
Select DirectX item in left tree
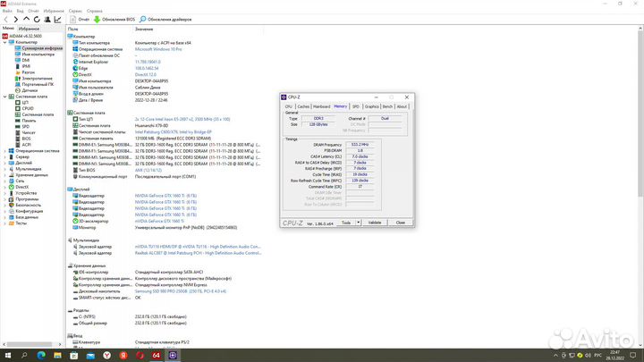(19, 187)
